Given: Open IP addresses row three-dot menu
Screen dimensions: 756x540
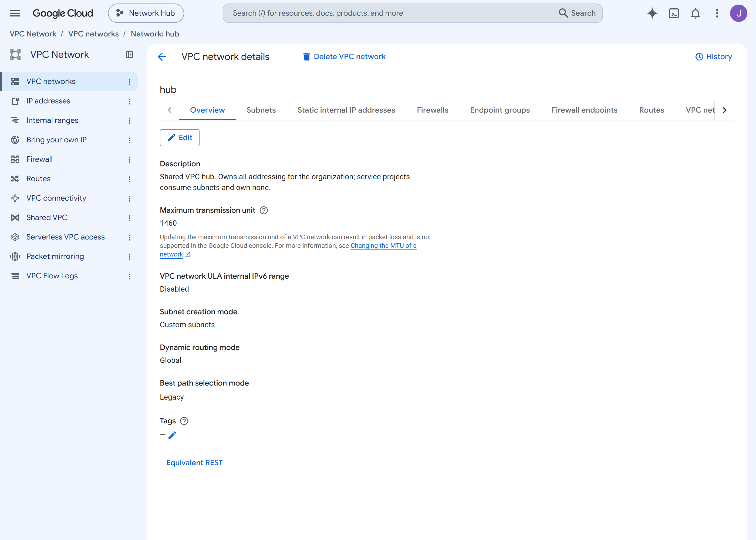Looking at the screenshot, I should coord(130,102).
